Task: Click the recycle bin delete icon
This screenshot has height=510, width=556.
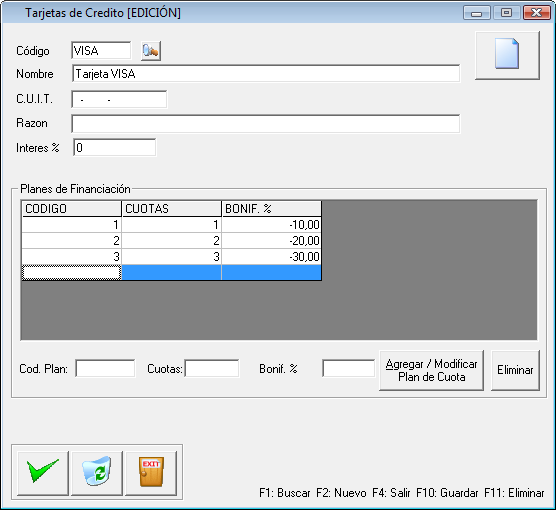Action: (97, 473)
